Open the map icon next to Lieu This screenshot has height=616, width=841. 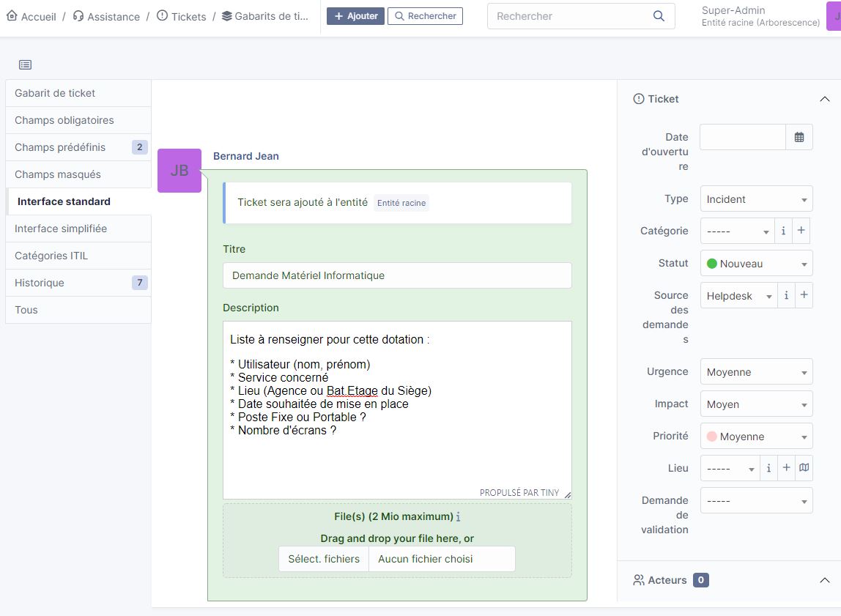click(x=804, y=467)
